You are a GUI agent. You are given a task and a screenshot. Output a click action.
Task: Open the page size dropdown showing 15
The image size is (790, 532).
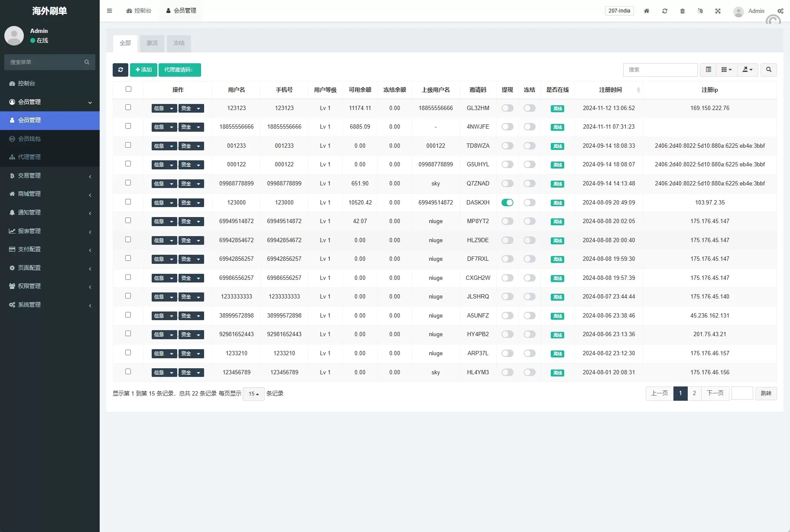(254, 394)
